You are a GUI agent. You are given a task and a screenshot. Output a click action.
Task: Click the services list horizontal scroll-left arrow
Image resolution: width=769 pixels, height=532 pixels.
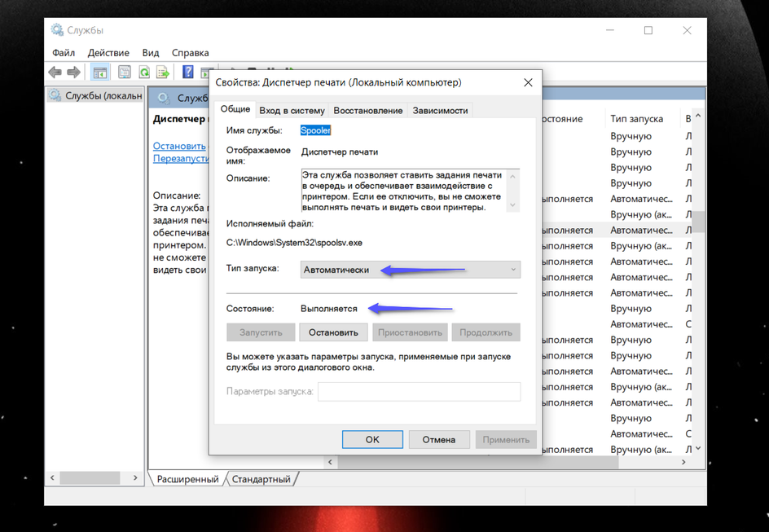coord(330,462)
